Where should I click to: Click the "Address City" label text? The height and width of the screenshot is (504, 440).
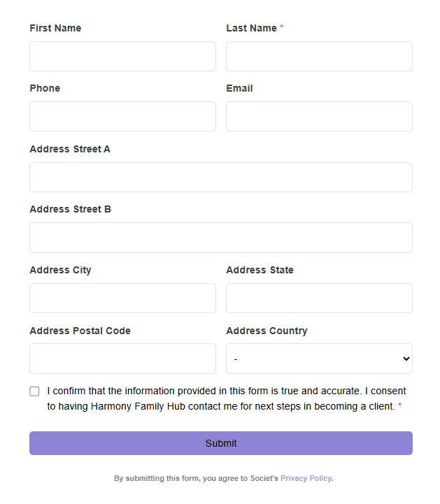(x=60, y=270)
